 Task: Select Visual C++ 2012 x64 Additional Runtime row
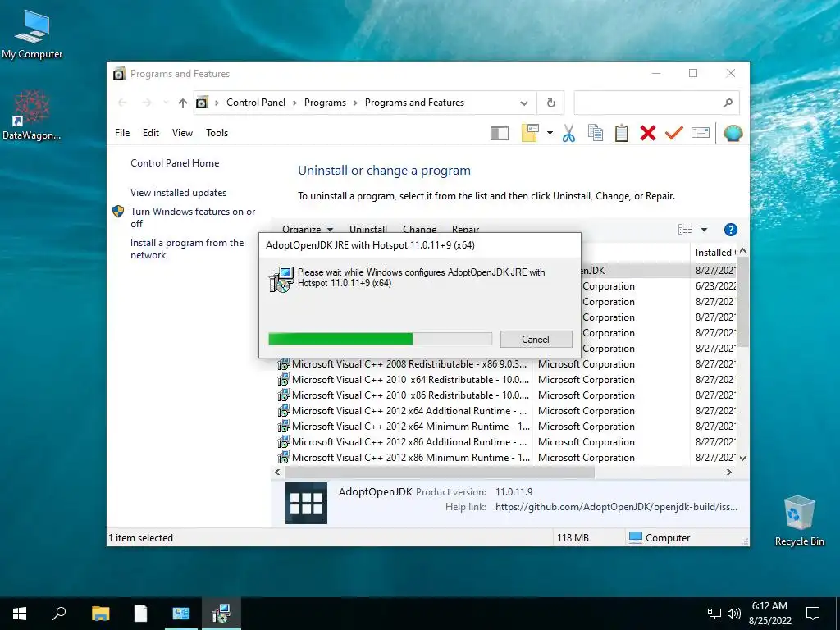(x=505, y=410)
